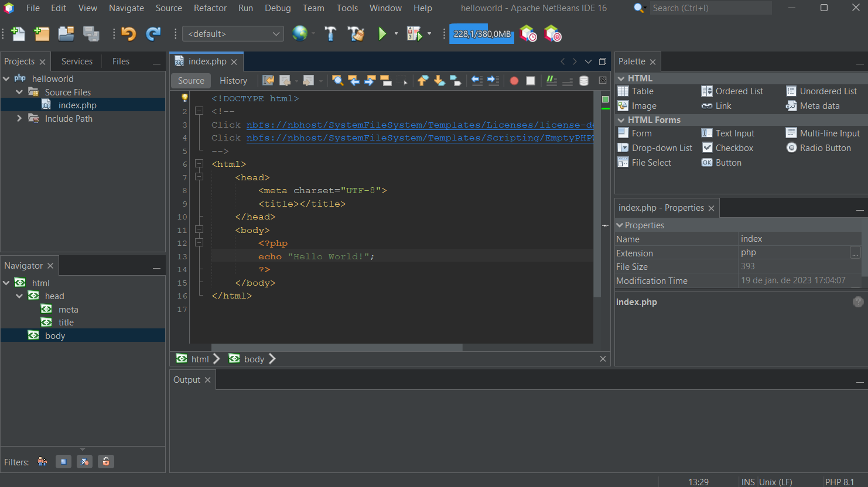Click the Attach Profiler icon at toolbar end
Viewport: 868px width, 487px height.
pos(552,34)
